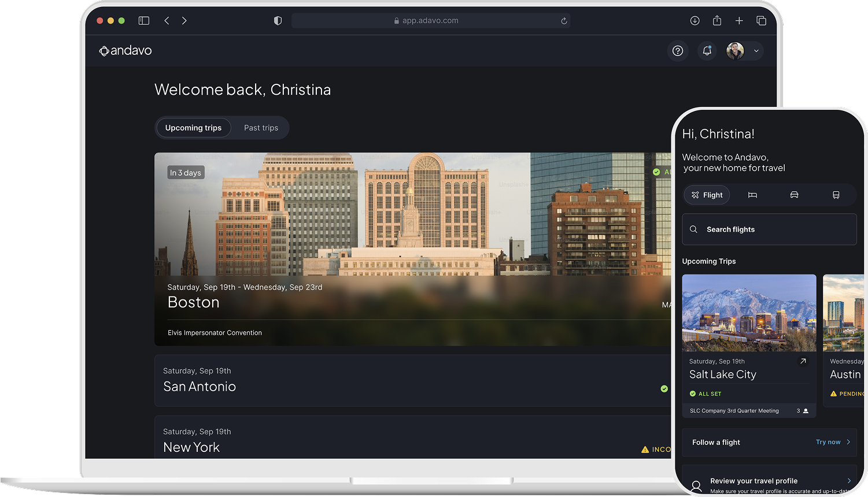
Task: Open Salt Lake City trip arrow icon
Action: [x=803, y=361]
